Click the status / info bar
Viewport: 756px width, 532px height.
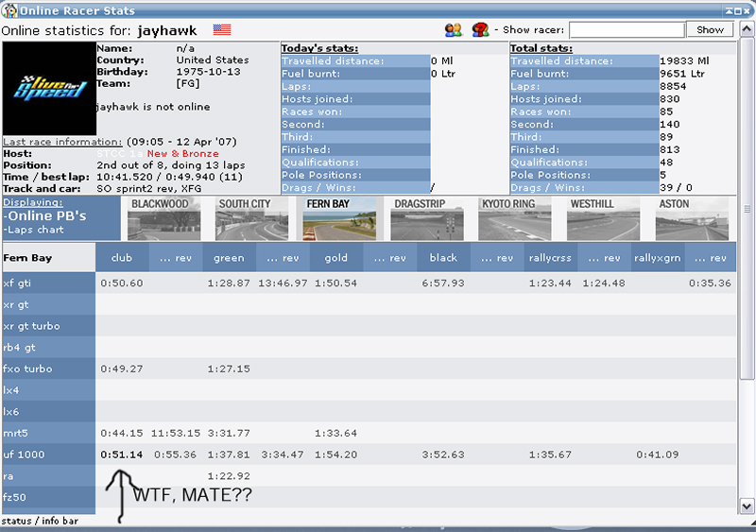tap(40, 521)
